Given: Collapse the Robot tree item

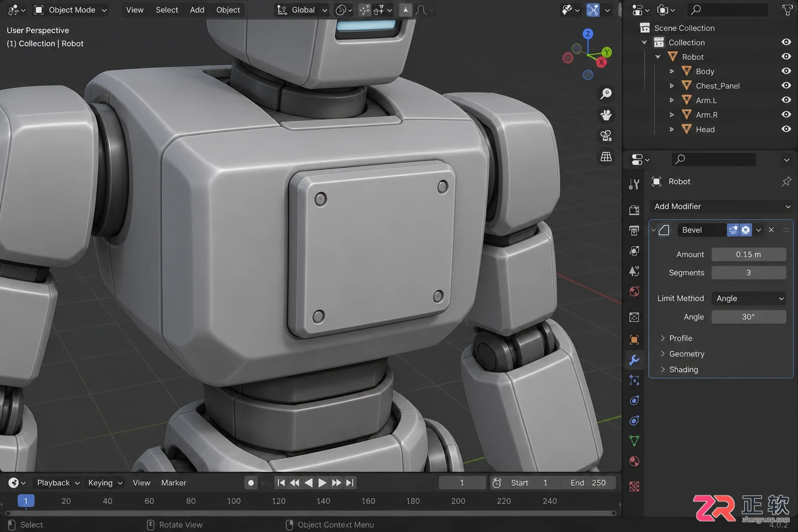Looking at the screenshot, I should pos(658,57).
